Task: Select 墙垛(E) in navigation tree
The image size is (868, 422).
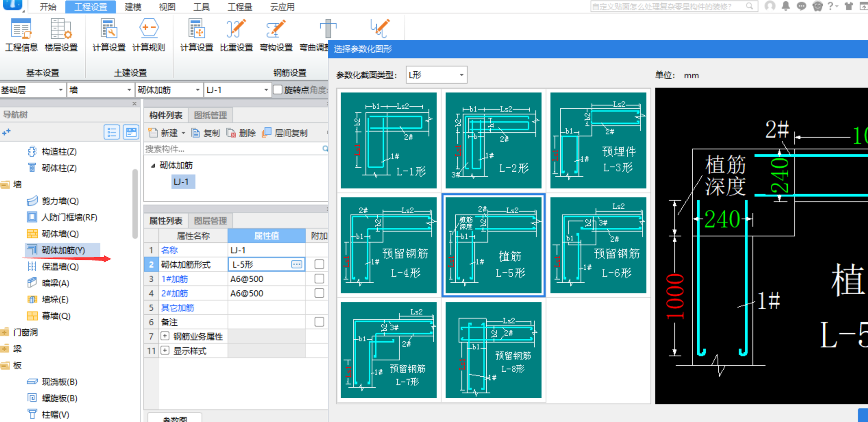Action: (48, 300)
